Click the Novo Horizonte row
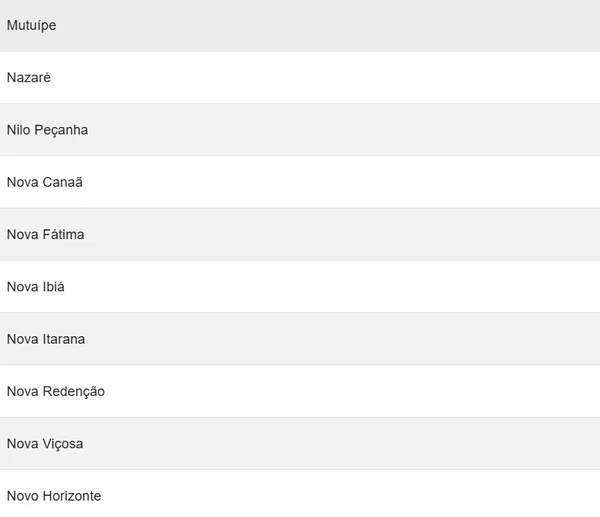 (x=300, y=495)
